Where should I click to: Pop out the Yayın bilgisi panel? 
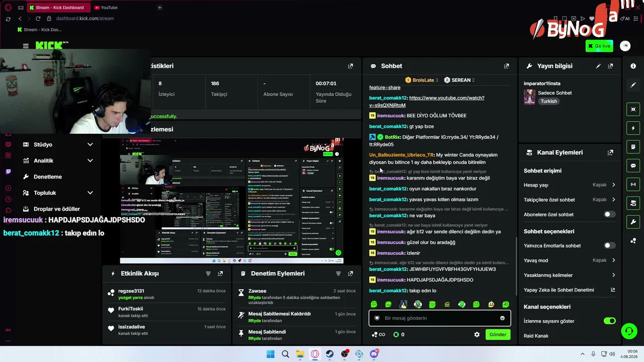tap(610, 66)
